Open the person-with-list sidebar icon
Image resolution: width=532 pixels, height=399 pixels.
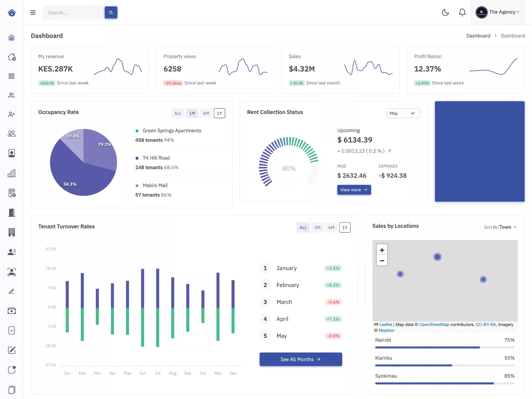click(12, 252)
